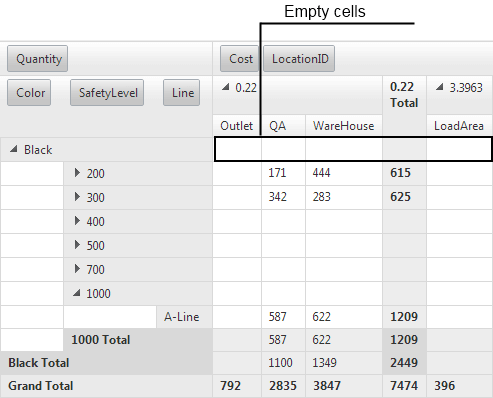Click QA value 587 in 1000 Total row
493x398 pixels.
[x=283, y=340]
